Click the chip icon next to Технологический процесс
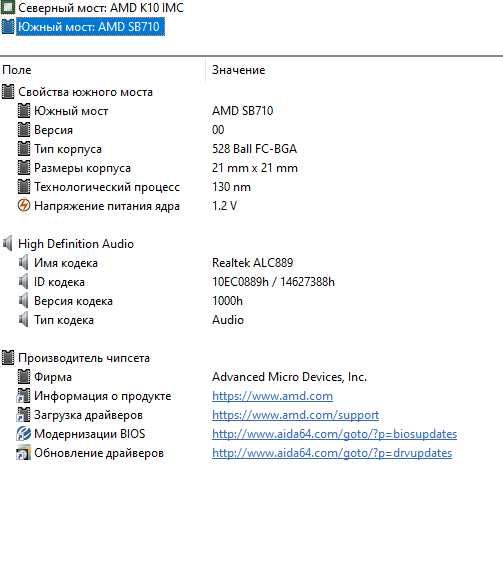Screen dimensions: 503x578 24,187
